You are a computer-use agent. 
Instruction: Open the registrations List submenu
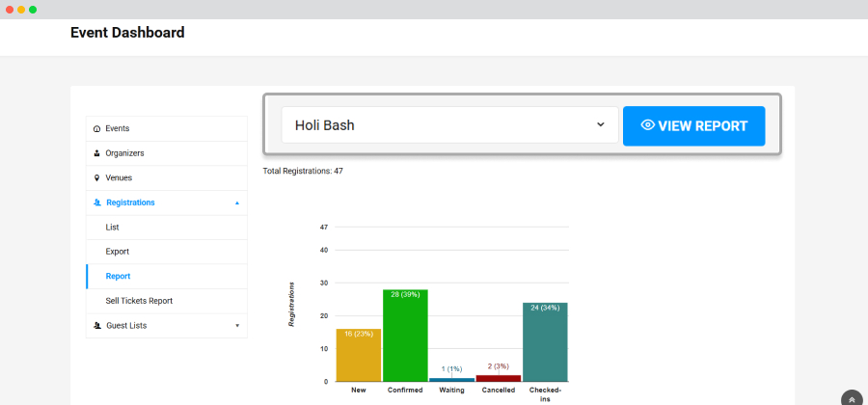(167, 228)
